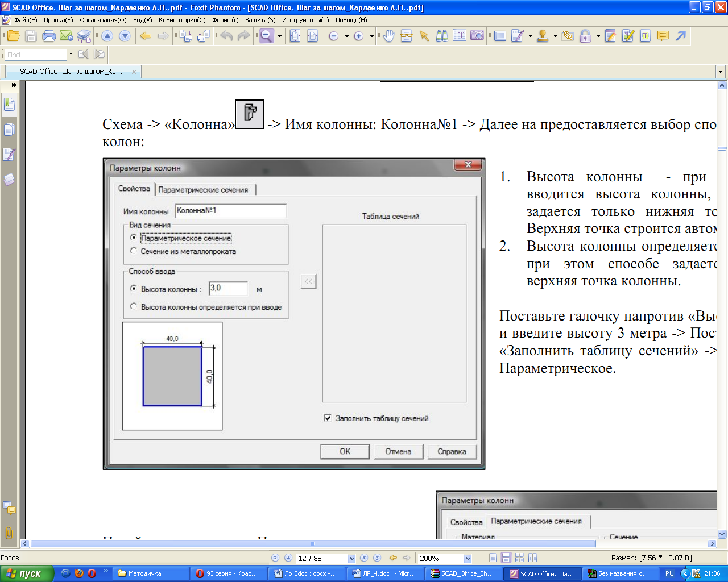
Task: Switch to ЛР_4.docx in taskbar
Action: (386, 573)
